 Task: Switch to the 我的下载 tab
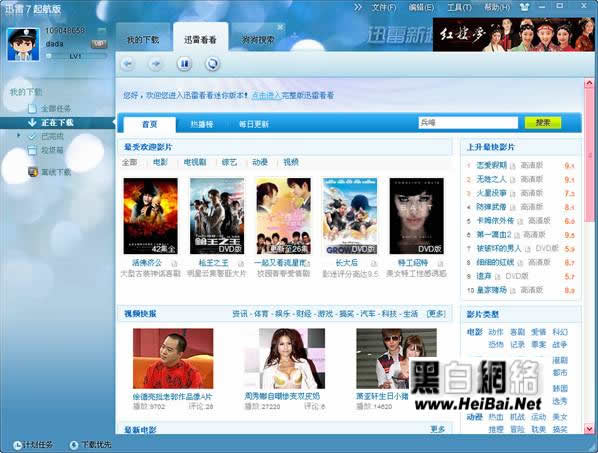pyautogui.click(x=143, y=39)
